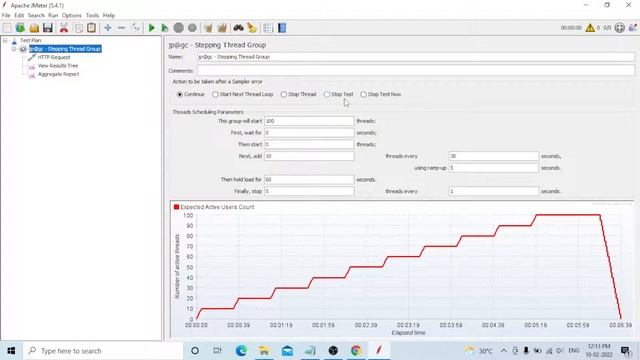
Task: Click the Comments input field
Action: 416,71
